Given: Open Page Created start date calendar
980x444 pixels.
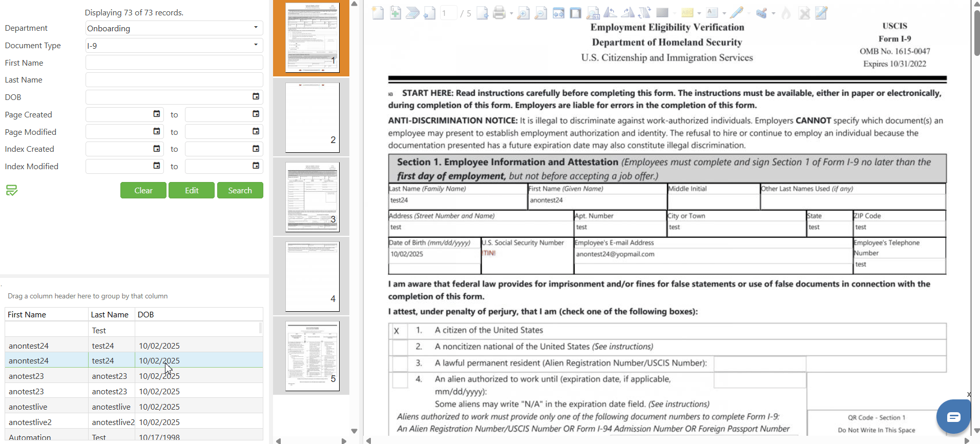Looking at the screenshot, I should [x=157, y=114].
